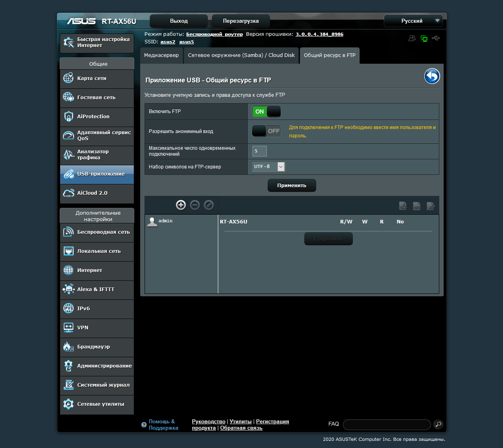
Task: Open Быстрая настройка Интернет wizard
Action: [97, 43]
